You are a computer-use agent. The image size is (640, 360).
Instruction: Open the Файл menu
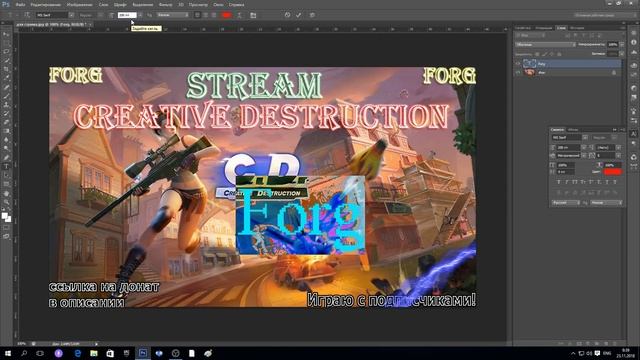coord(20,4)
